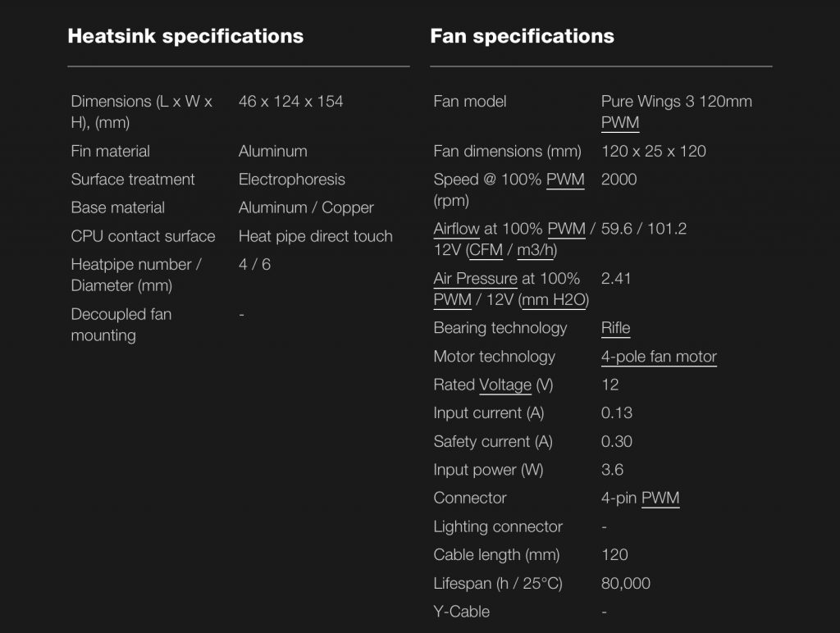Screen dimensions: 840x633
Task: Select the 46 x 124 x 154 dimensions value
Action: tap(291, 101)
